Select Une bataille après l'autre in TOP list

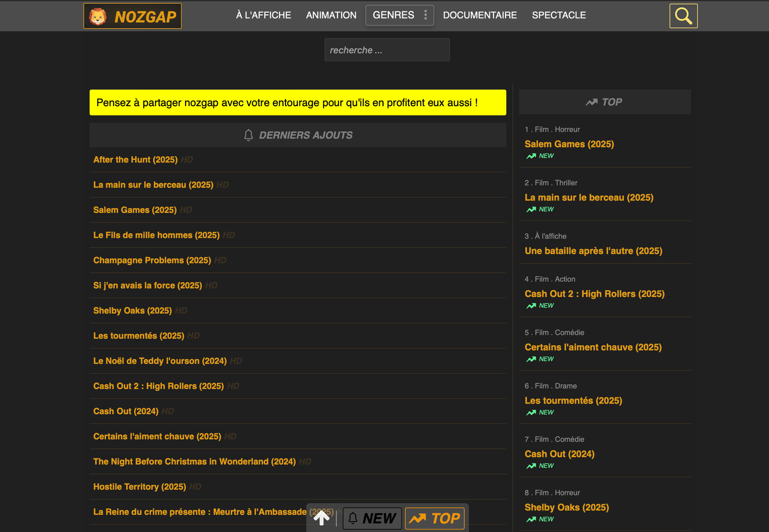tap(593, 251)
